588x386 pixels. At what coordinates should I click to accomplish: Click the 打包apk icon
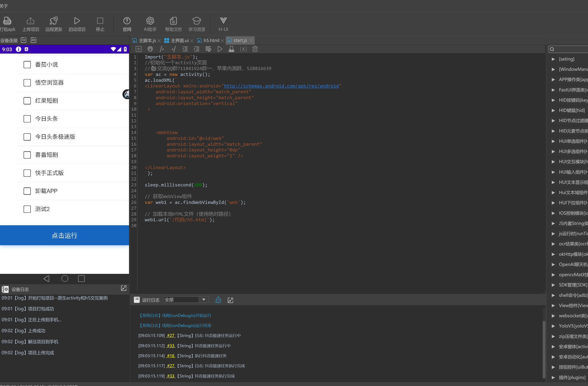pos(7,21)
